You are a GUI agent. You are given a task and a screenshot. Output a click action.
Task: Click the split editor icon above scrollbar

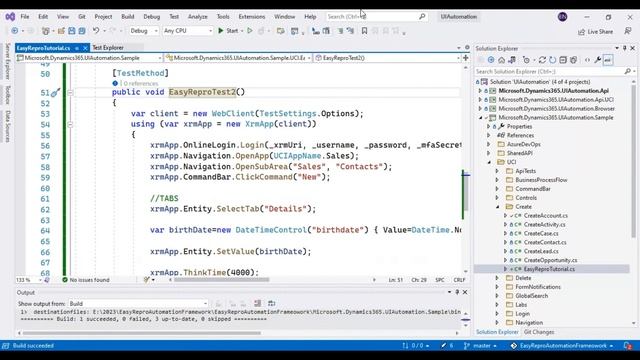(x=466, y=58)
